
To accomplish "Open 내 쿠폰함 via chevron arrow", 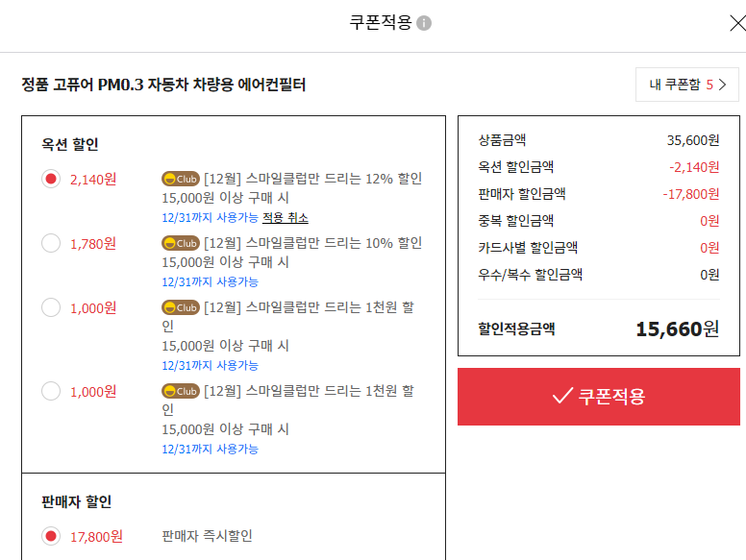I will click(x=722, y=85).
